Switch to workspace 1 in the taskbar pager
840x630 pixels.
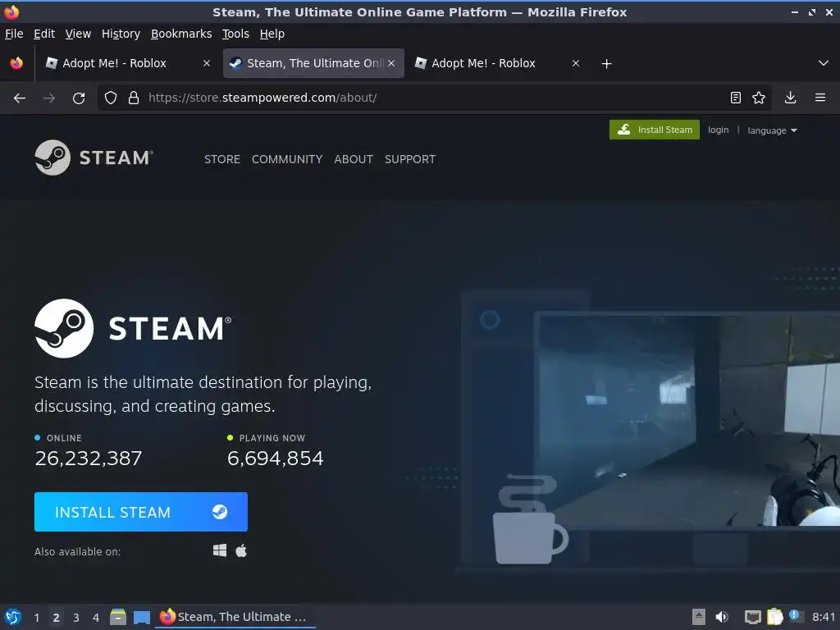[x=36, y=618]
